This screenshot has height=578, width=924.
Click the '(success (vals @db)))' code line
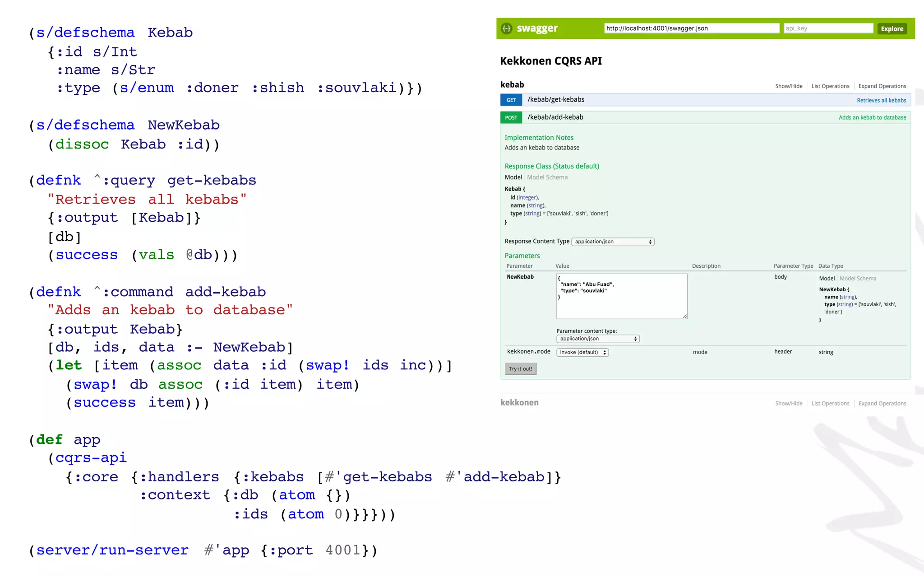click(x=143, y=255)
